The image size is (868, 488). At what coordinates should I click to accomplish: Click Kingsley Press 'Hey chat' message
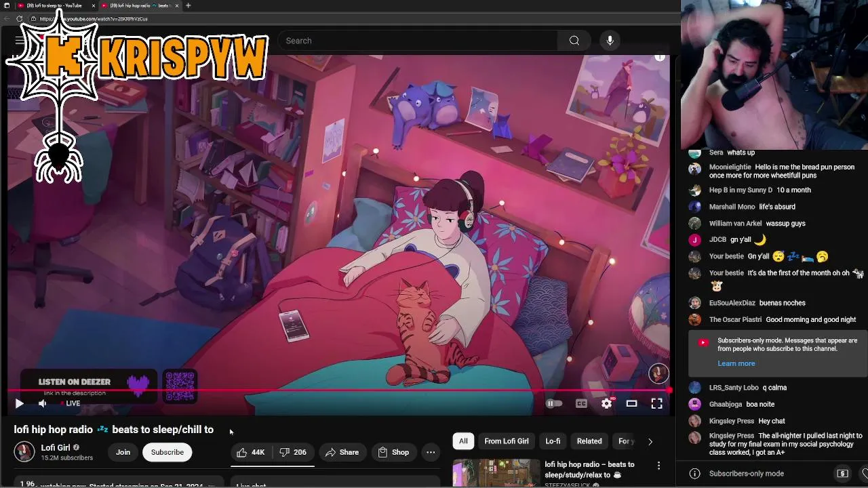772,421
